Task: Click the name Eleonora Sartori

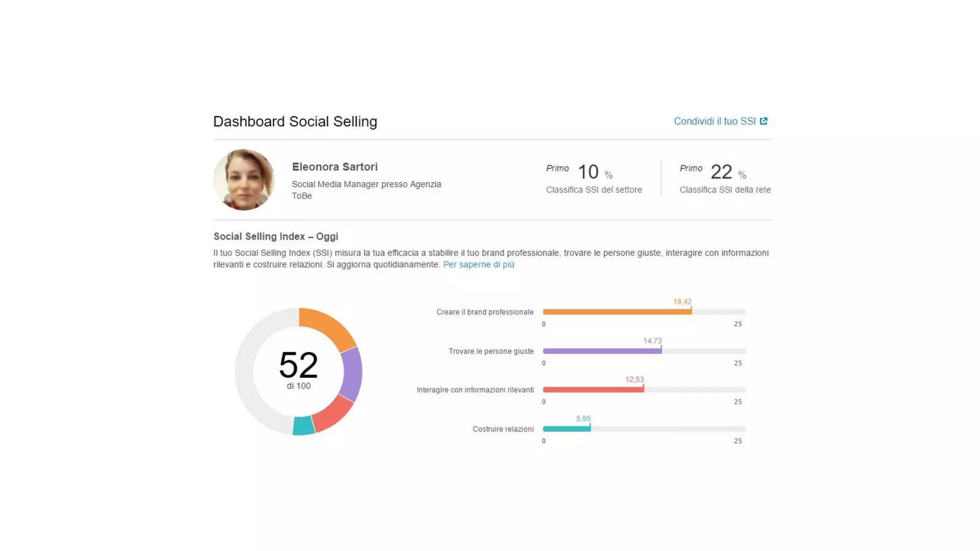Action: click(334, 167)
